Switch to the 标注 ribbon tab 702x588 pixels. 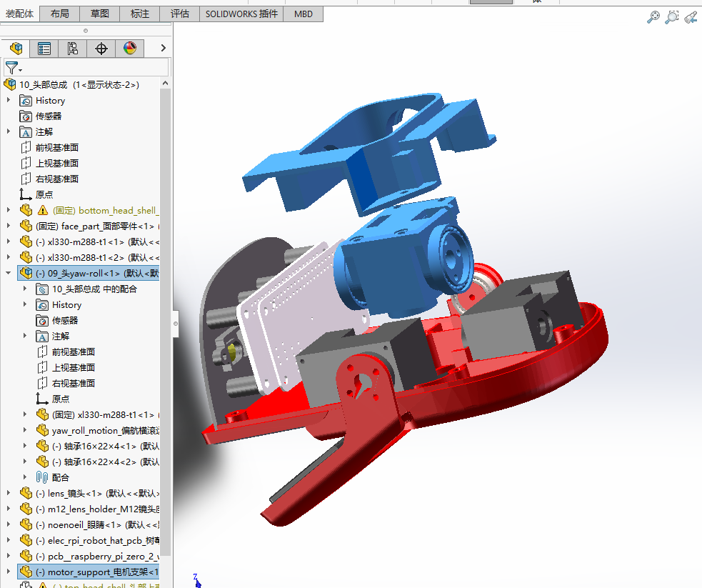[x=140, y=14]
